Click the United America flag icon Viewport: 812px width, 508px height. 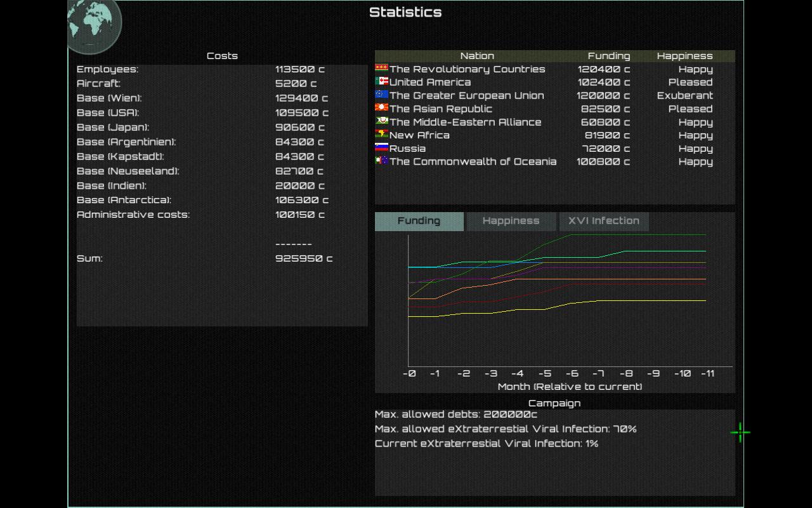tap(381, 81)
